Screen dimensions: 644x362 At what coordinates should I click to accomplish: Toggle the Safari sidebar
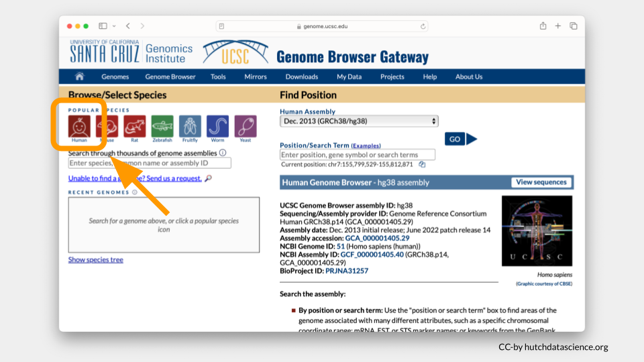point(103,26)
